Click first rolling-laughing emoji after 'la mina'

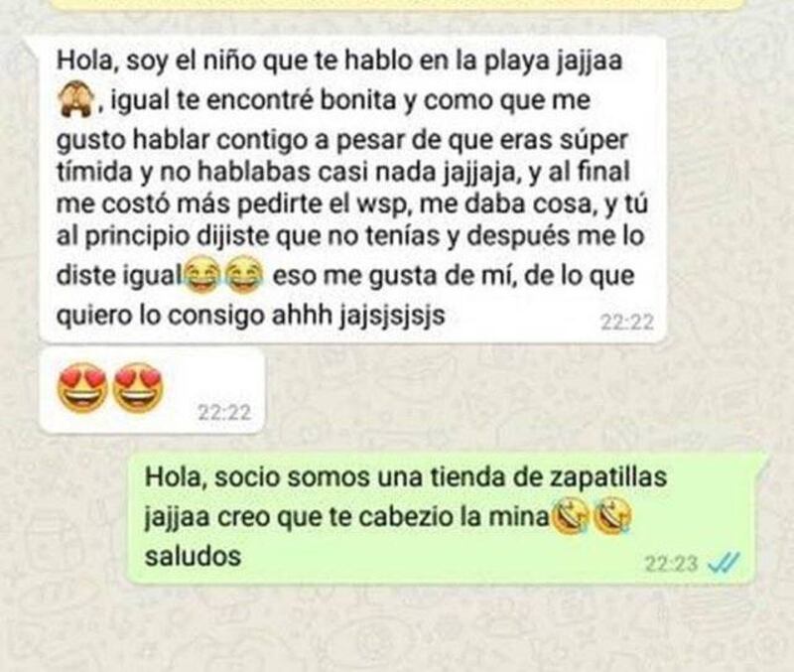pyautogui.click(x=570, y=517)
